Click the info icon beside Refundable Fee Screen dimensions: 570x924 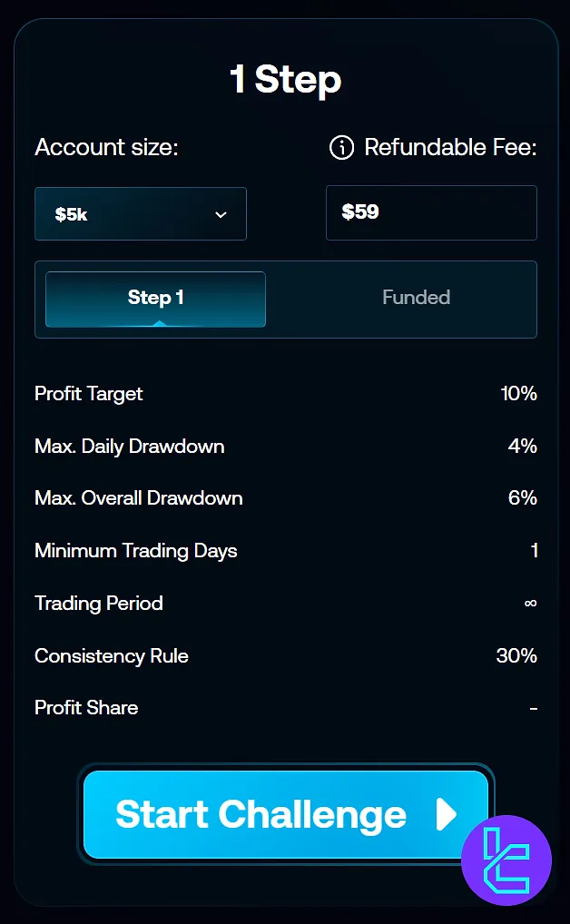(340, 147)
